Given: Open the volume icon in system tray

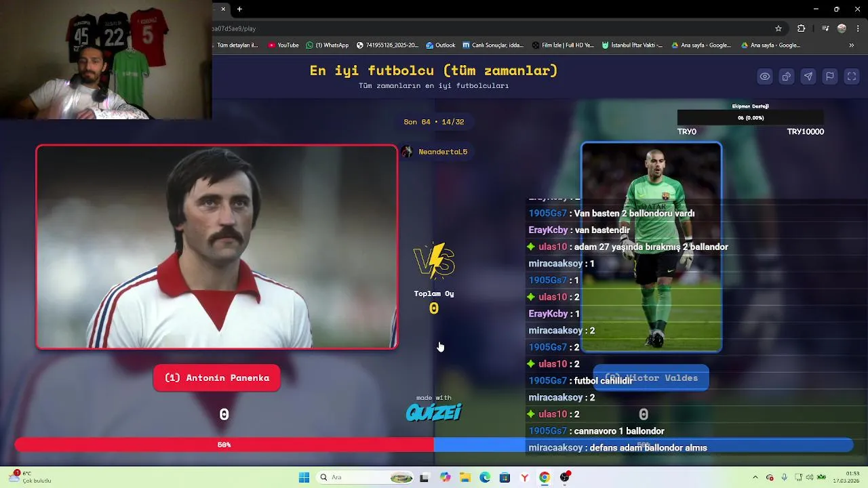Looking at the screenshot, I should click(809, 477).
